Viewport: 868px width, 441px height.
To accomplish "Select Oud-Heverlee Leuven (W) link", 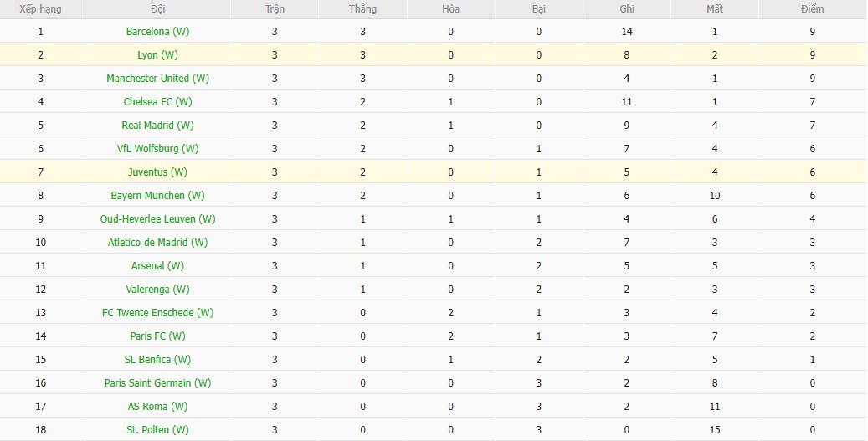I will 157,219.
